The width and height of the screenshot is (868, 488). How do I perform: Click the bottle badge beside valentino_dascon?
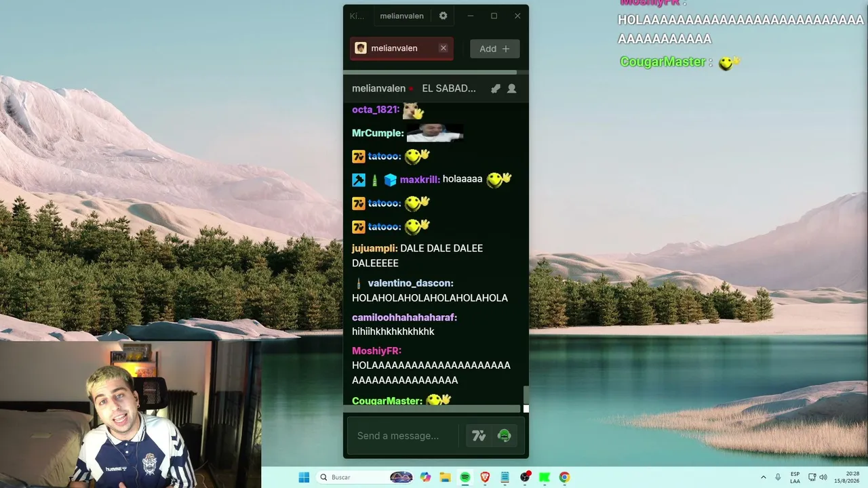tap(359, 283)
